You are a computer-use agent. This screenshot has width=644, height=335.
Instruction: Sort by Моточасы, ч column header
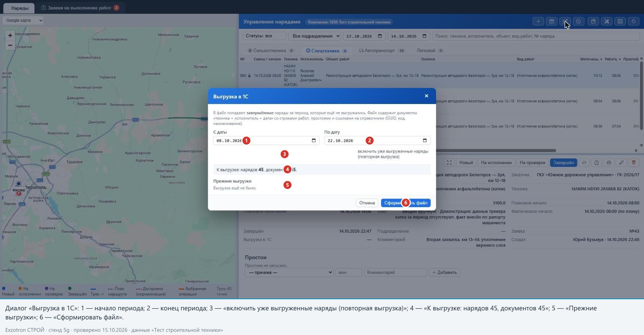[x=591, y=59]
